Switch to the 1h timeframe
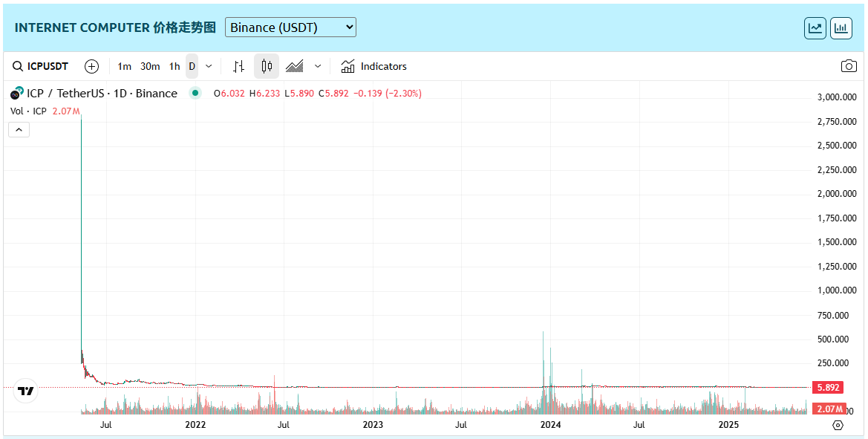This screenshot has height=439, width=868. point(174,66)
